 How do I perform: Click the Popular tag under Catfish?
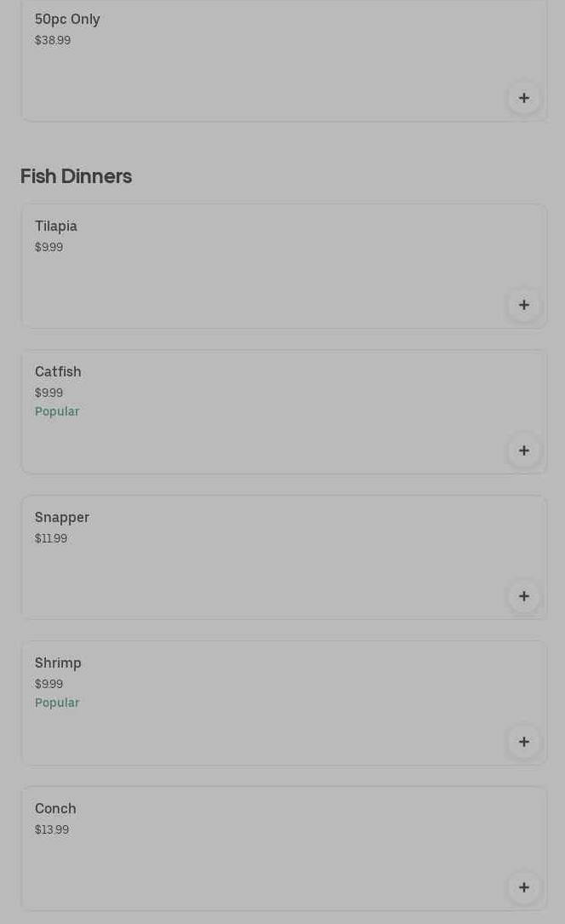pyautogui.click(x=57, y=411)
